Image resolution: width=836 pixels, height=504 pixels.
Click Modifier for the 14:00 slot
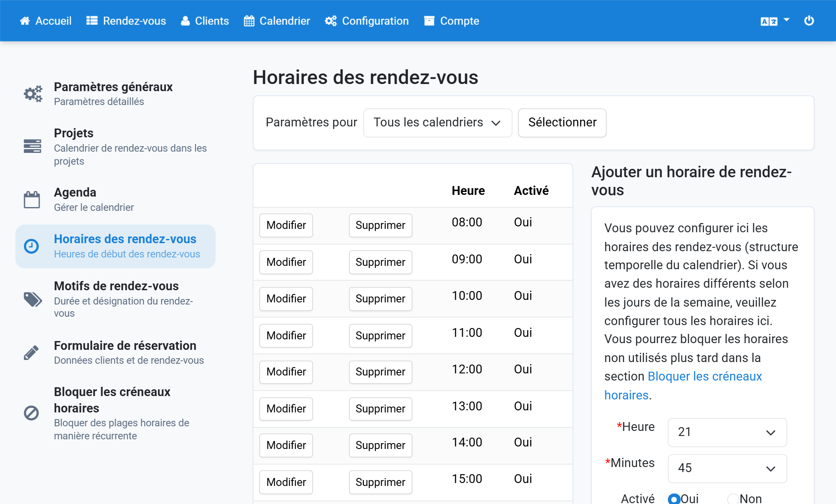(286, 446)
